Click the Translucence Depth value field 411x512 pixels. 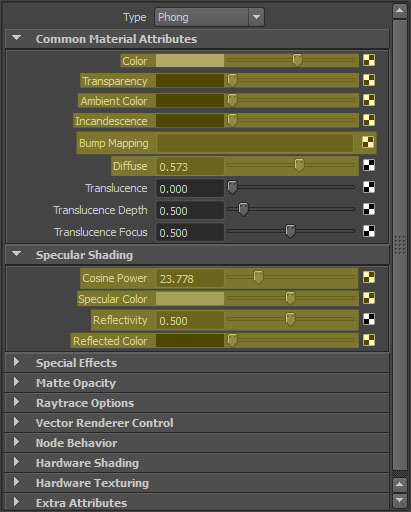pos(190,210)
